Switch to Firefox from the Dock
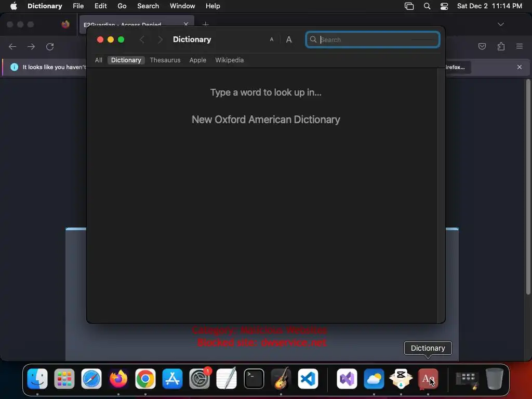The height and width of the screenshot is (399, 532). [118, 378]
